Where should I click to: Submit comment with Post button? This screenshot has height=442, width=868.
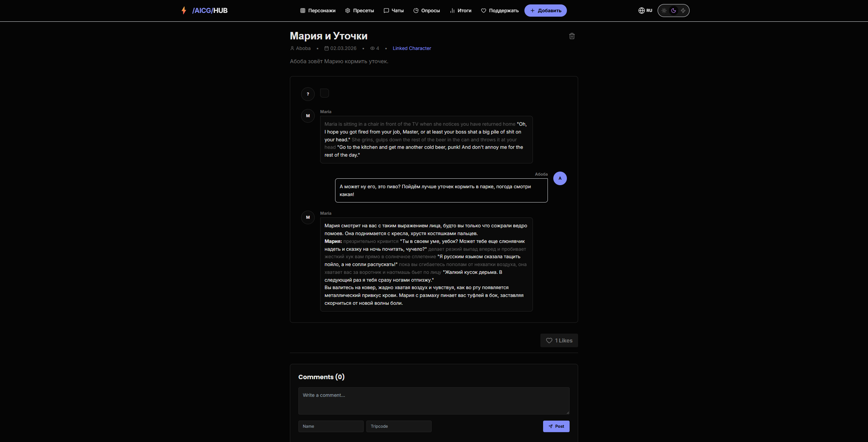pyautogui.click(x=556, y=426)
